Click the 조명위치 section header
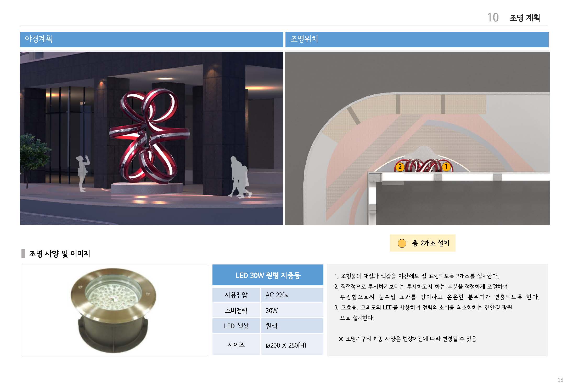Viewport: 567px width, 392px height. point(304,39)
